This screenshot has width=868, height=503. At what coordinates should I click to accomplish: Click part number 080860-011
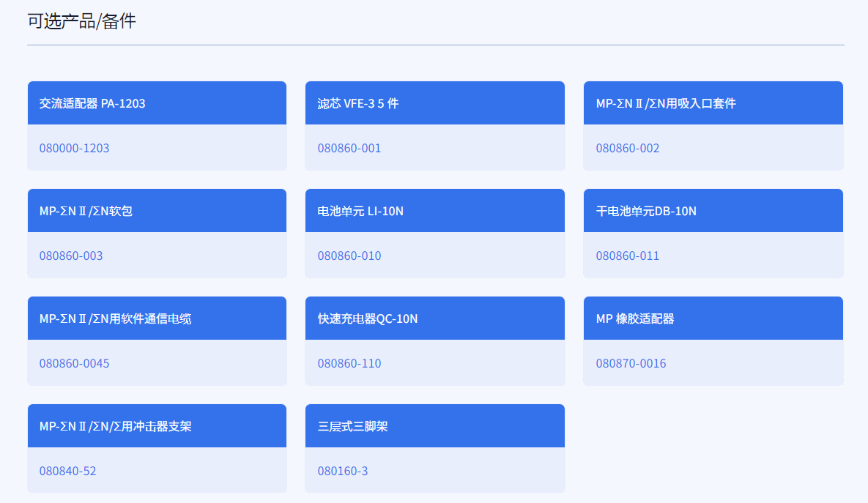(628, 256)
